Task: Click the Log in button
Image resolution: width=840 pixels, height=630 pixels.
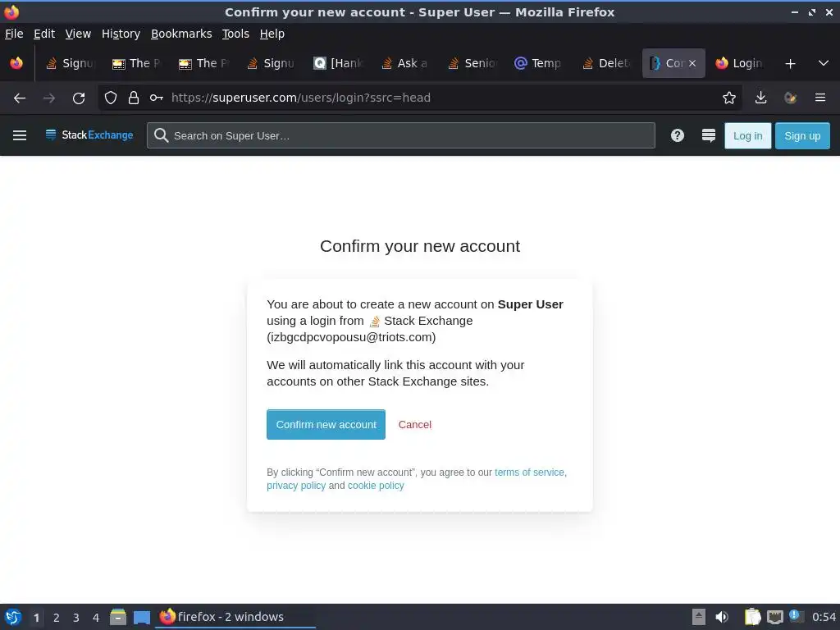Action: click(747, 136)
